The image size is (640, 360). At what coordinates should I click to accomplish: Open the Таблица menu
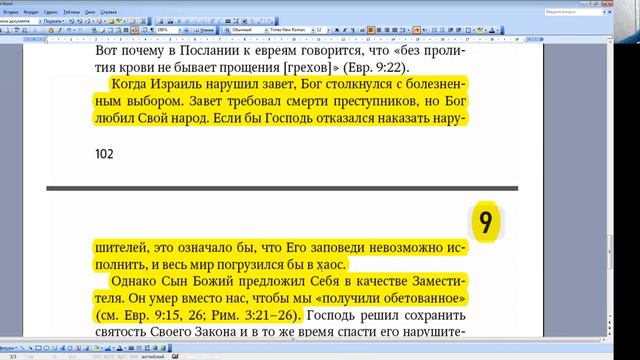click(71, 12)
